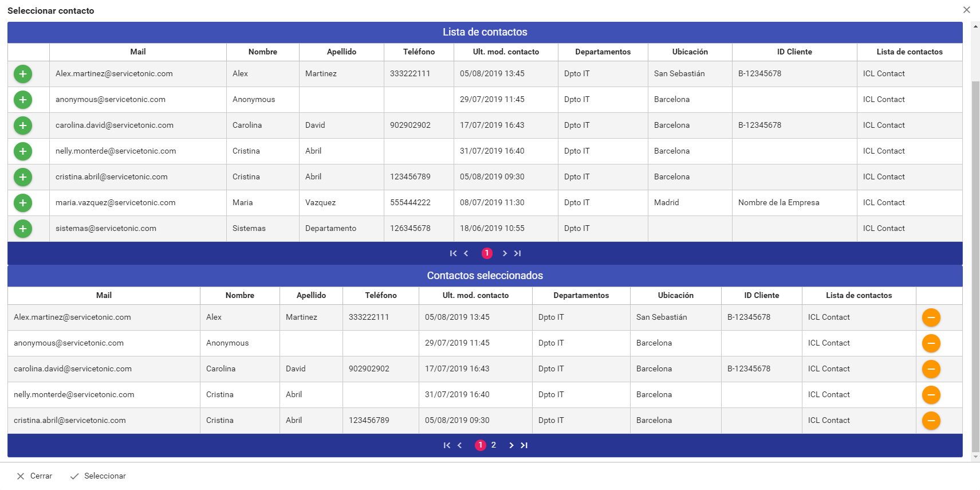Click the Seleccionar button
The image size is (980, 490).
[98, 476]
